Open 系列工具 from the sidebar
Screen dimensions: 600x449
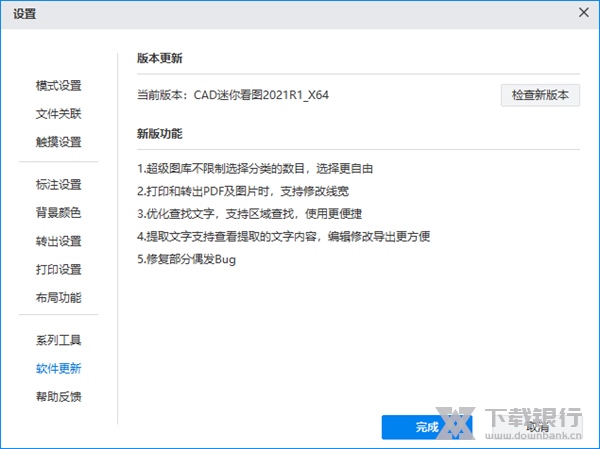point(58,340)
